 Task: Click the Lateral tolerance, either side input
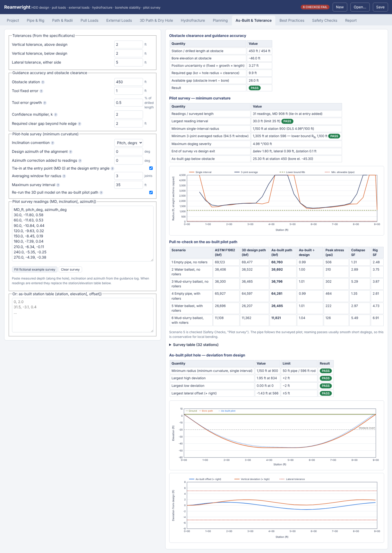pos(129,62)
